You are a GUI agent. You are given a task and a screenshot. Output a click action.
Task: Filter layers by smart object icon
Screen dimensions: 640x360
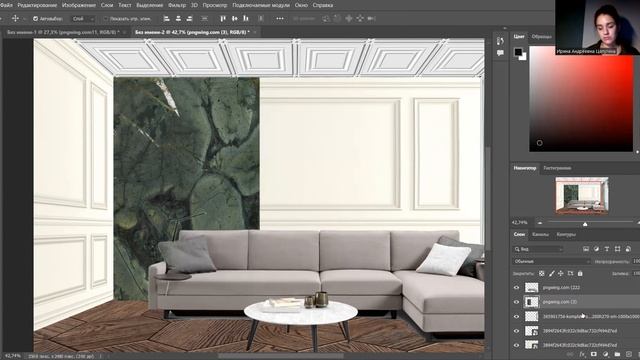tap(628, 249)
